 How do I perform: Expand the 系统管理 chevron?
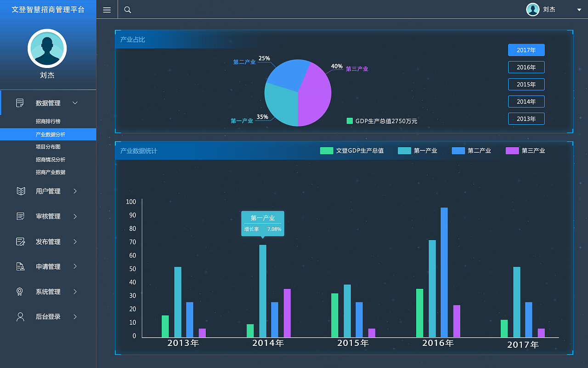point(75,292)
